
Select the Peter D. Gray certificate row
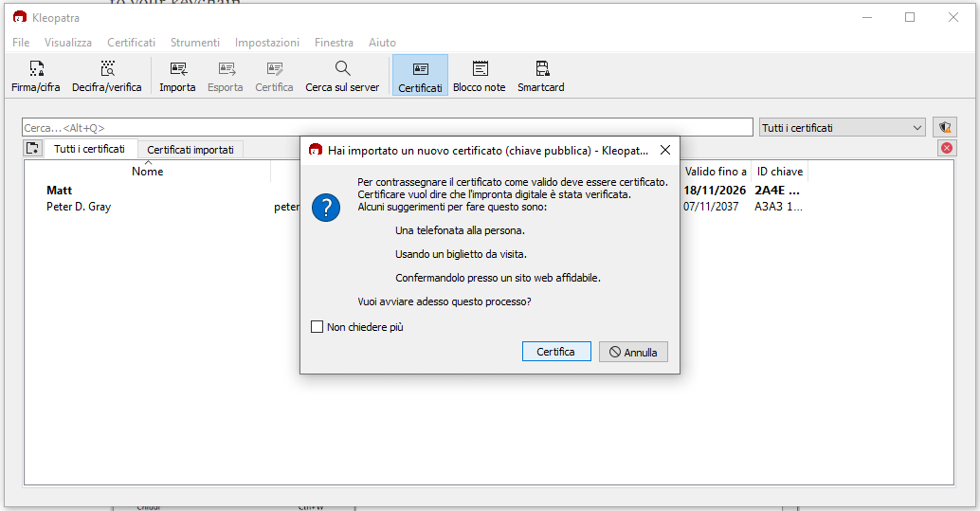coord(79,207)
